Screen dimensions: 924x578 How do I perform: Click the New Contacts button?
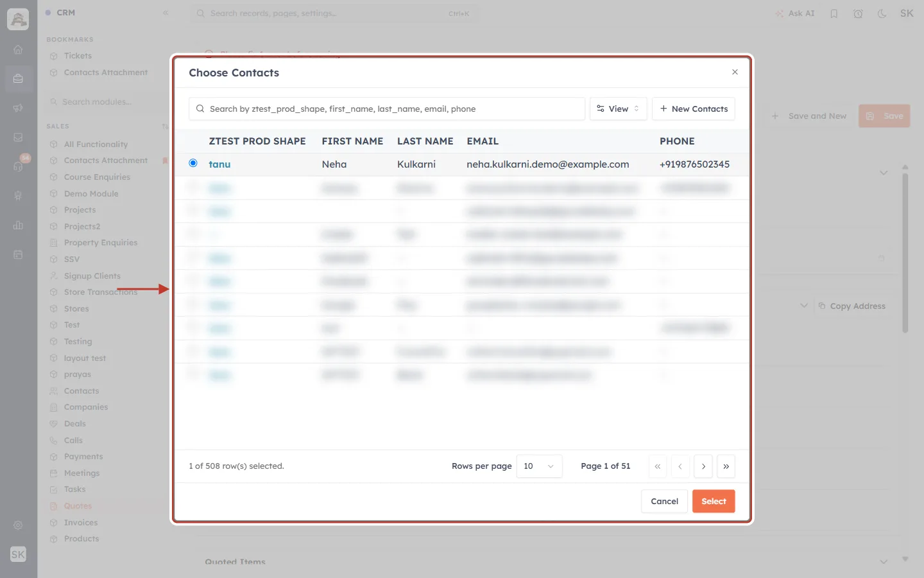pyautogui.click(x=694, y=109)
